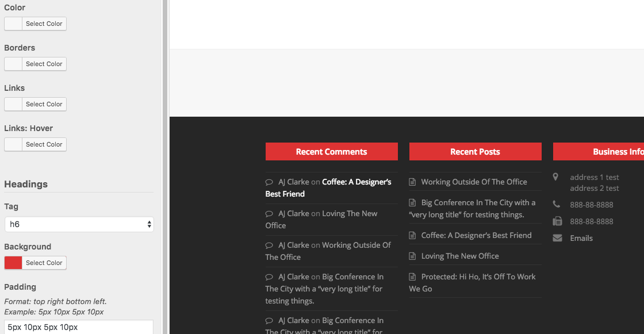Viewport: 644px width, 334px height.
Task: Click the red Background color swatch
Action: (13, 263)
